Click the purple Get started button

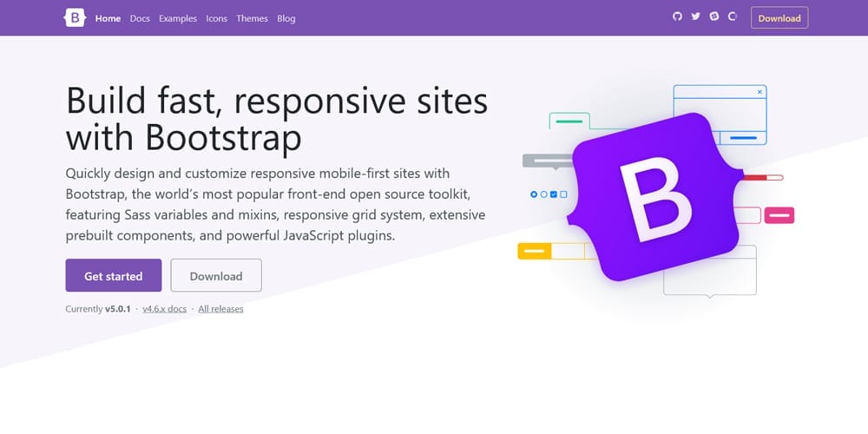[114, 276]
